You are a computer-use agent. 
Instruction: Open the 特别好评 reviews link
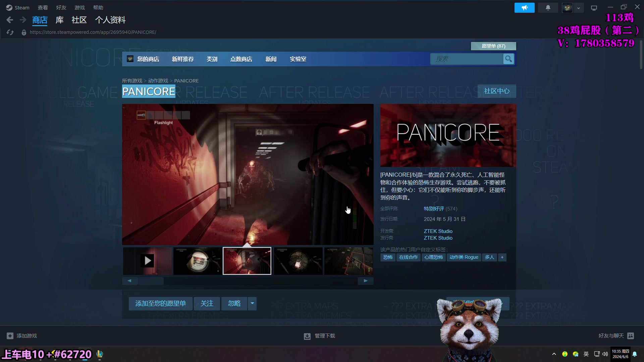point(434,209)
